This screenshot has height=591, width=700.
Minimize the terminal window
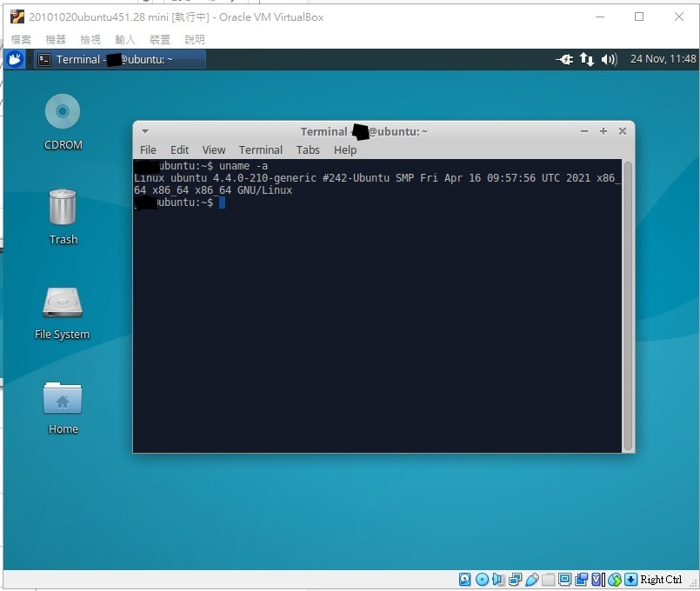(x=584, y=131)
